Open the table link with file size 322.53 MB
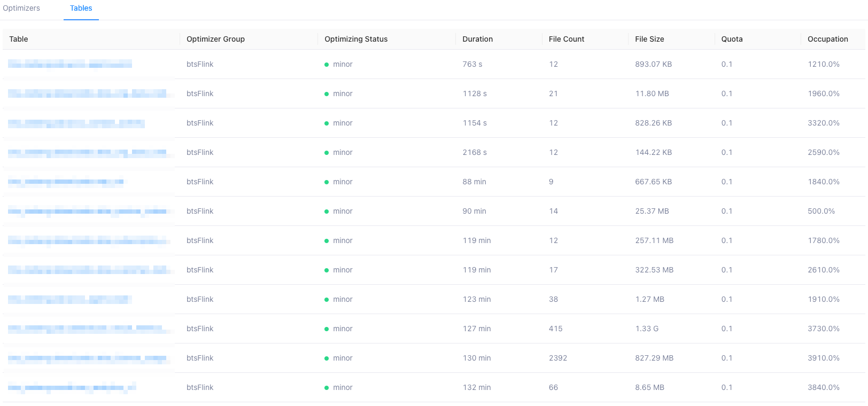The image size is (868, 406). pyautogui.click(x=91, y=270)
